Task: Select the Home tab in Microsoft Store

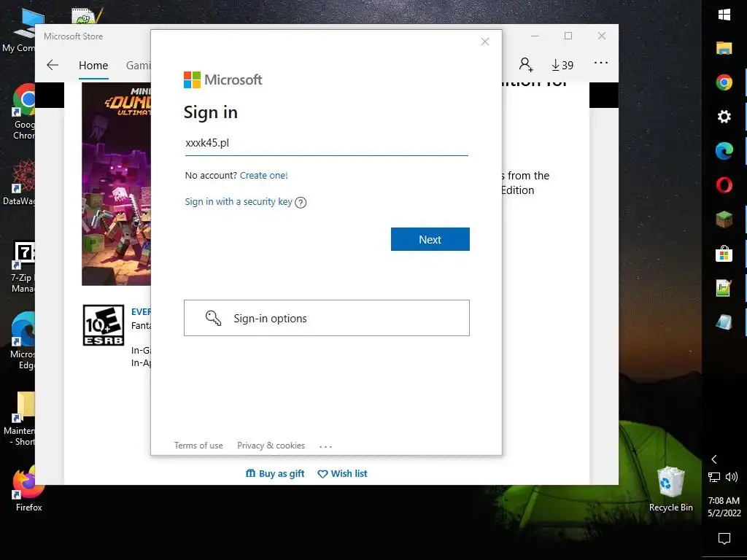Action: (x=93, y=65)
